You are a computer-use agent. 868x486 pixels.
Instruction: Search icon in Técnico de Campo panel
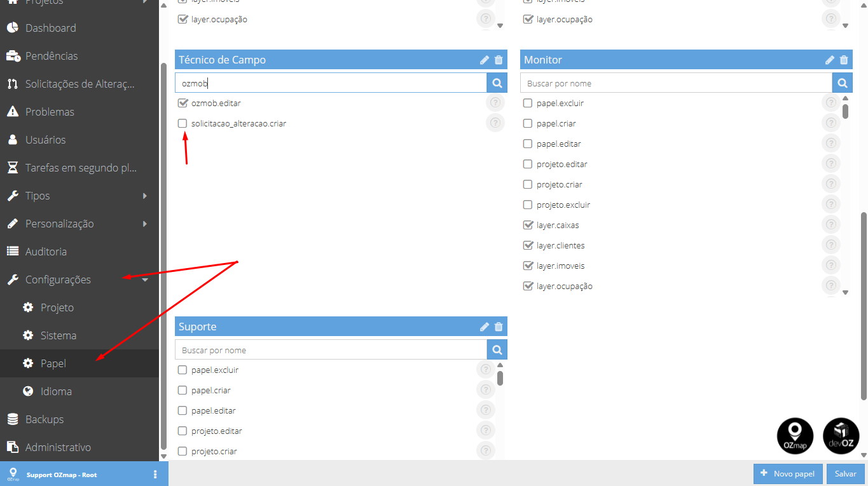(x=497, y=83)
